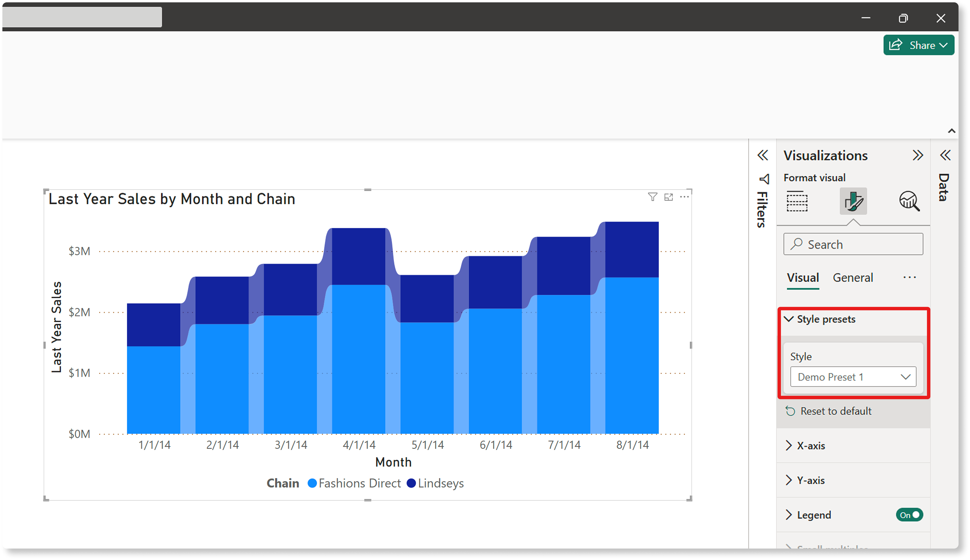This screenshot has height=560, width=970.
Task: Open the Style Demo Preset 1 dropdown
Action: (853, 377)
